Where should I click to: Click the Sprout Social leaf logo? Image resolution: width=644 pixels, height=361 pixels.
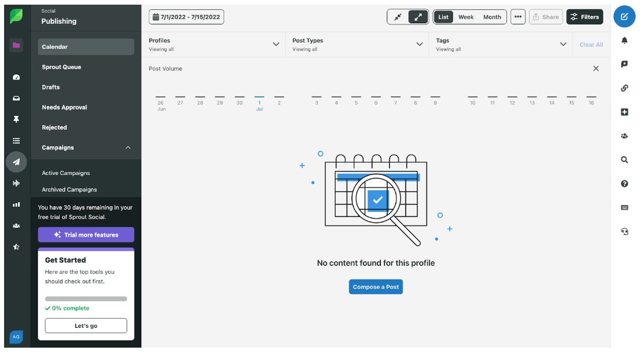click(16, 17)
